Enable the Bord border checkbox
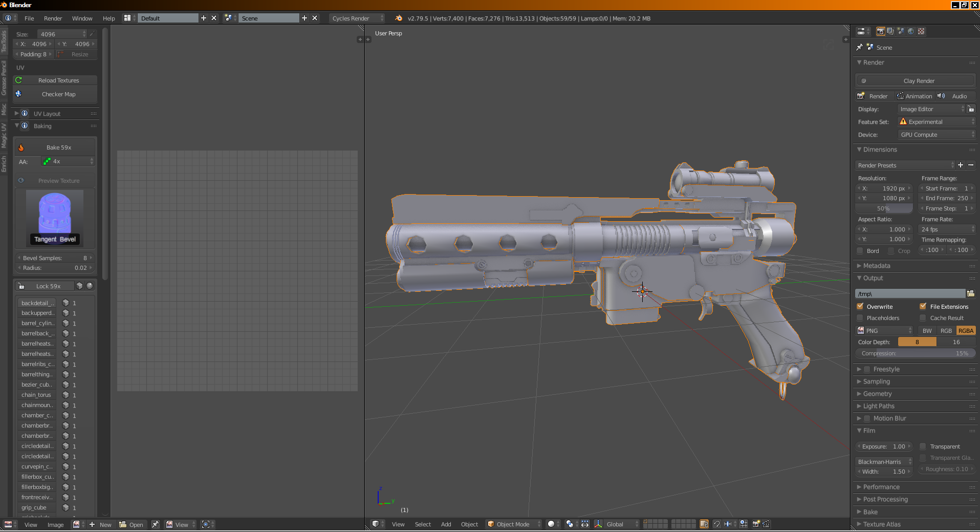980x532 pixels. click(x=860, y=250)
